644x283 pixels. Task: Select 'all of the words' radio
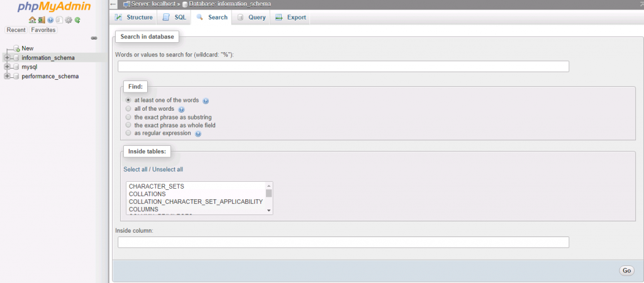128,108
